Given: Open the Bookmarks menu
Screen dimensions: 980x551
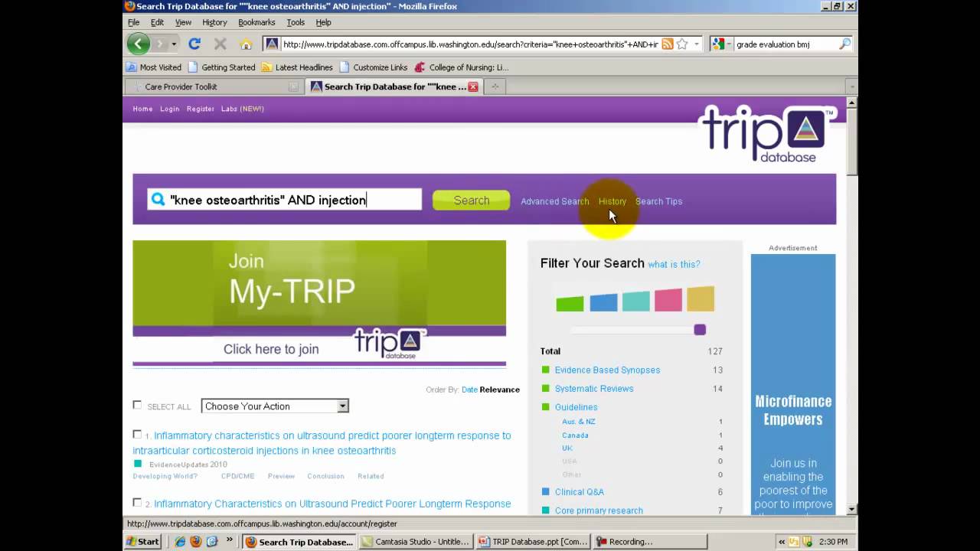Looking at the screenshot, I should [256, 22].
